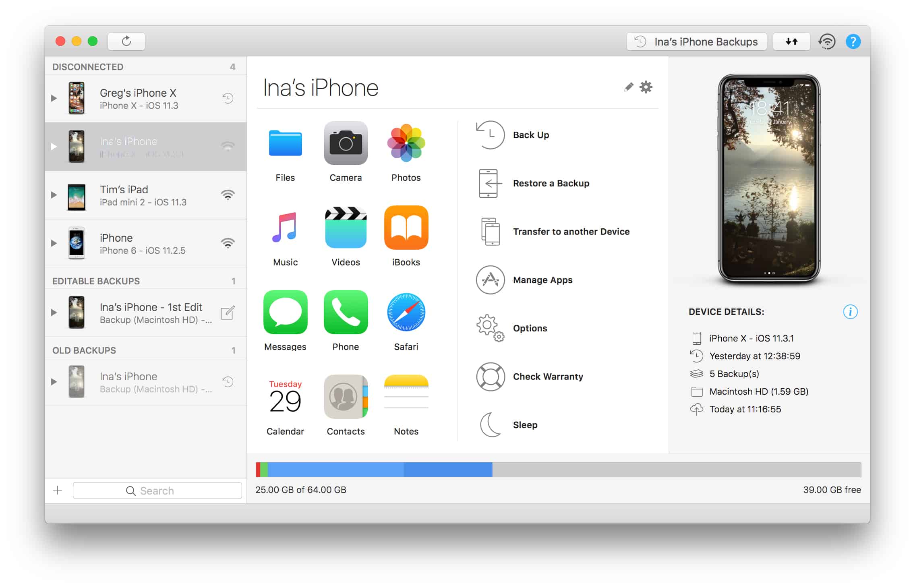This screenshot has width=915, height=588.
Task: Select iPhone 6 device in sidebar
Action: (146, 243)
